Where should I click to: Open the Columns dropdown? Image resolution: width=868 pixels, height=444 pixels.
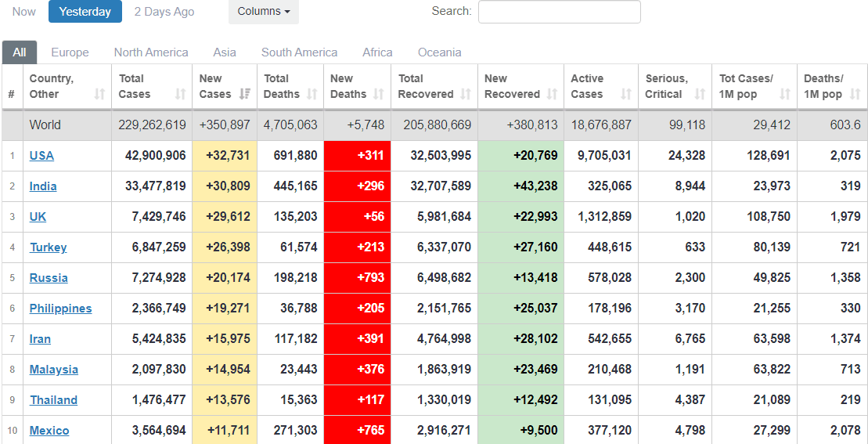point(263,12)
